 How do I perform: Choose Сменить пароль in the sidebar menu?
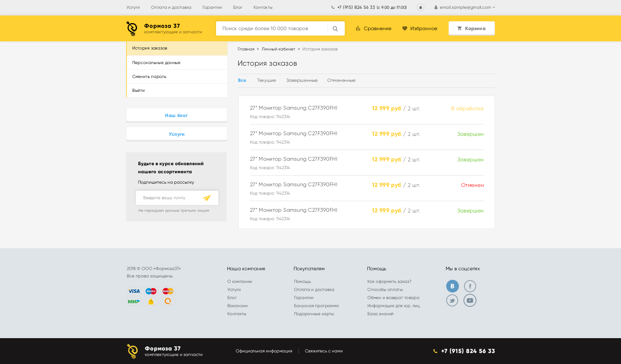click(x=149, y=77)
